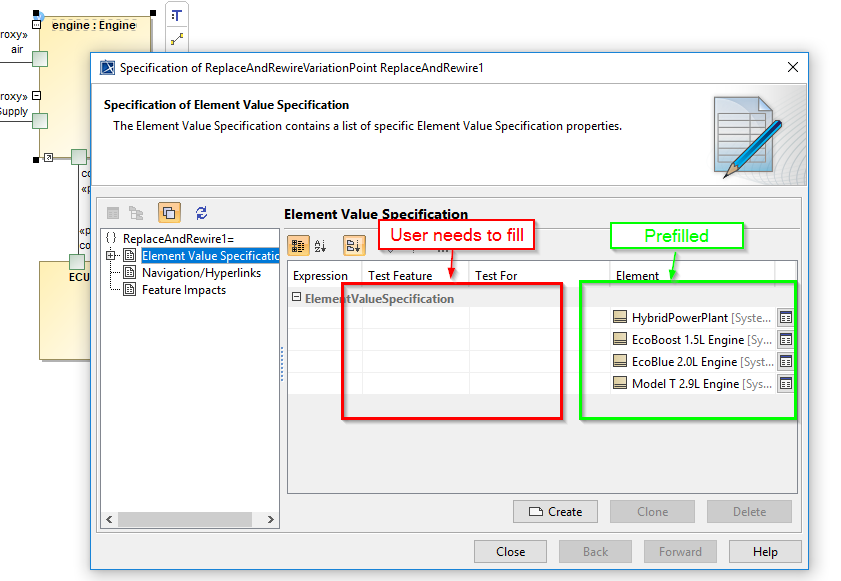Select Navigation/Hyperlinks in the tree
841x581 pixels.
201,273
